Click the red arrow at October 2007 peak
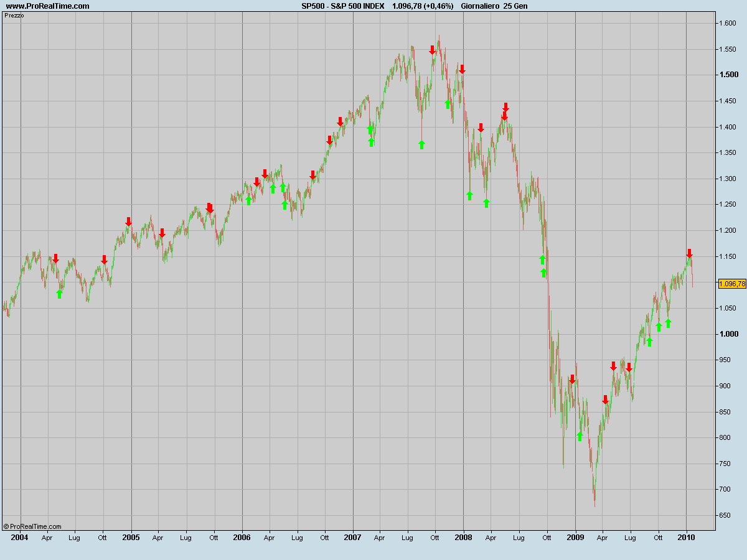747x560 pixels. coord(432,50)
